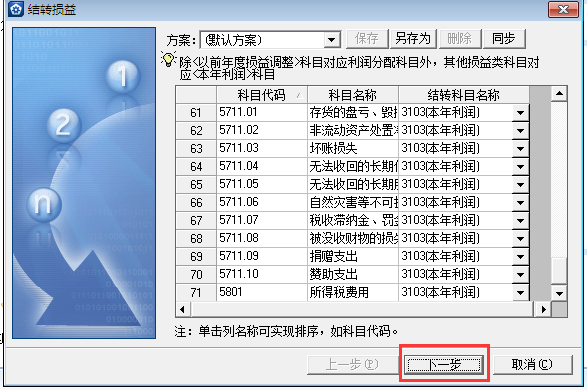Click 3103(本年利润) cell in row 5801

coord(456,292)
